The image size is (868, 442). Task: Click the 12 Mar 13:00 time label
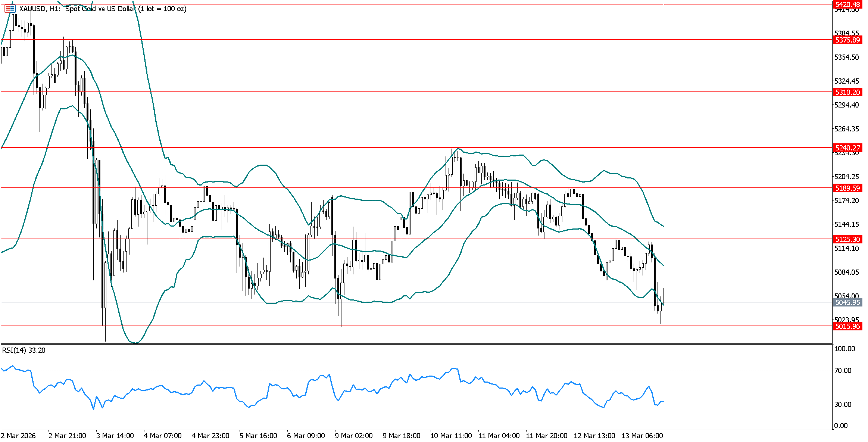click(x=594, y=436)
